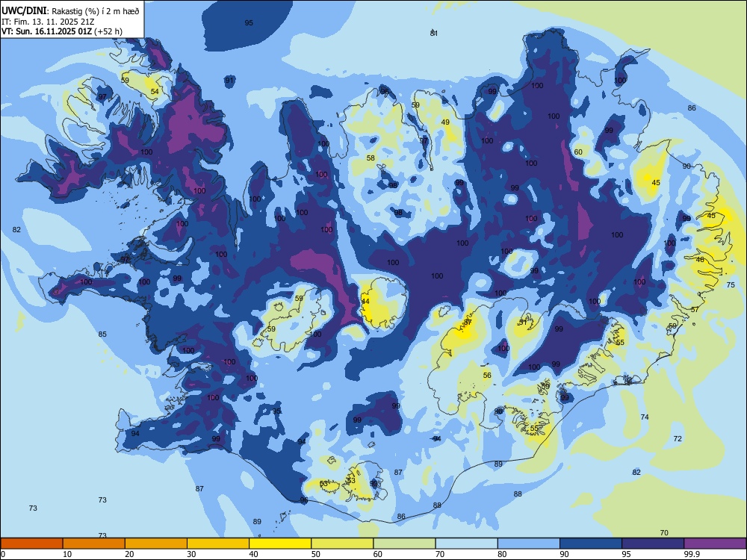
Task: Click the '30' tick label on the color scale
Action: pos(191,554)
